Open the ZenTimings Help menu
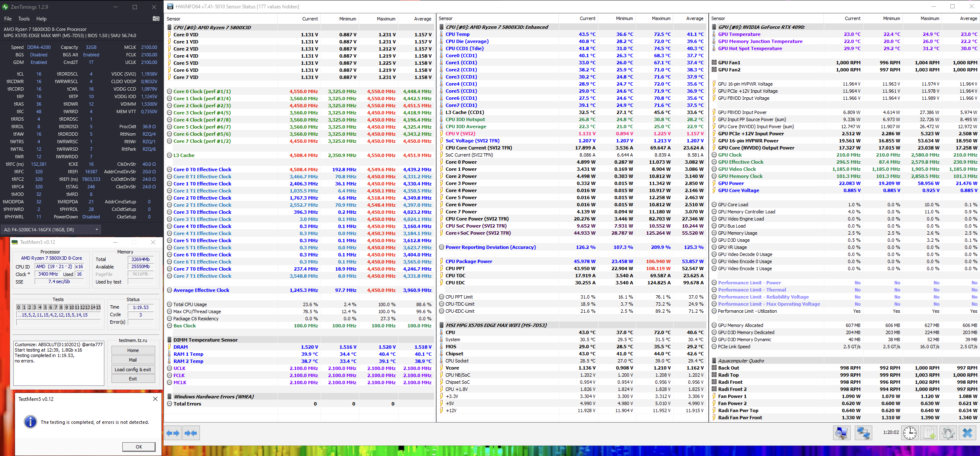 point(41,19)
